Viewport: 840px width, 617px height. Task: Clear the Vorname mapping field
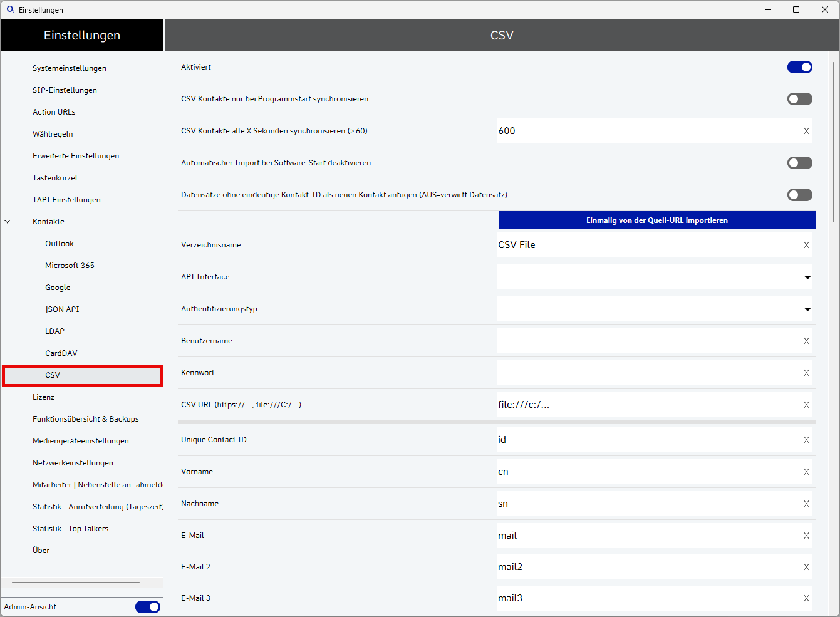[x=806, y=472]
